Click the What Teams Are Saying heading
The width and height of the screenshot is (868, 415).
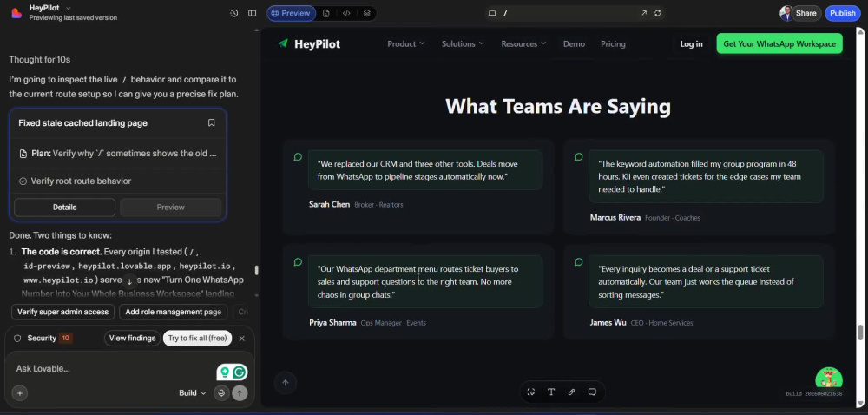(558, 106)
